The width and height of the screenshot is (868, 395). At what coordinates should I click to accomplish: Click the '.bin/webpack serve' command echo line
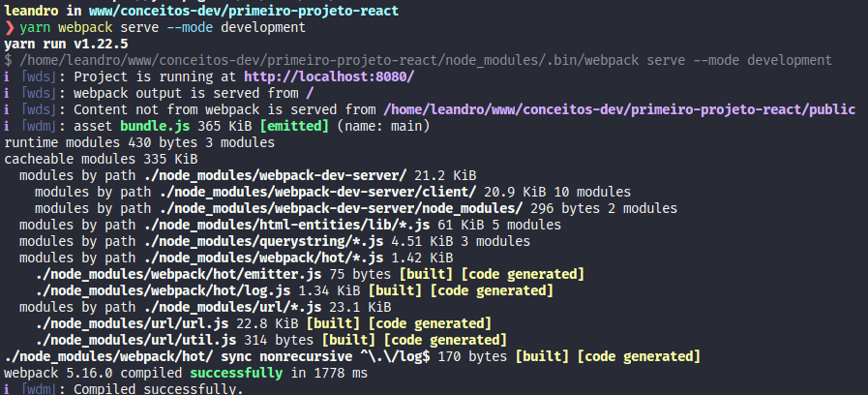click(x=418, y=60)
